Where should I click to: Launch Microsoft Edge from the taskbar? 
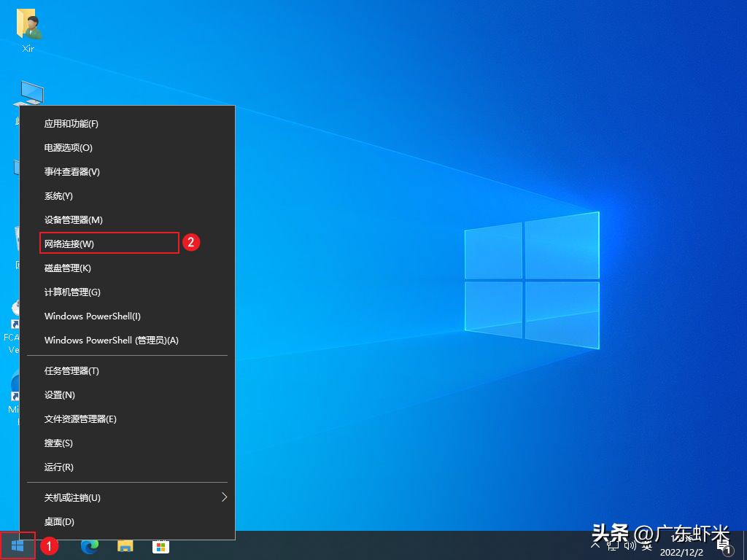pos(90,545)
